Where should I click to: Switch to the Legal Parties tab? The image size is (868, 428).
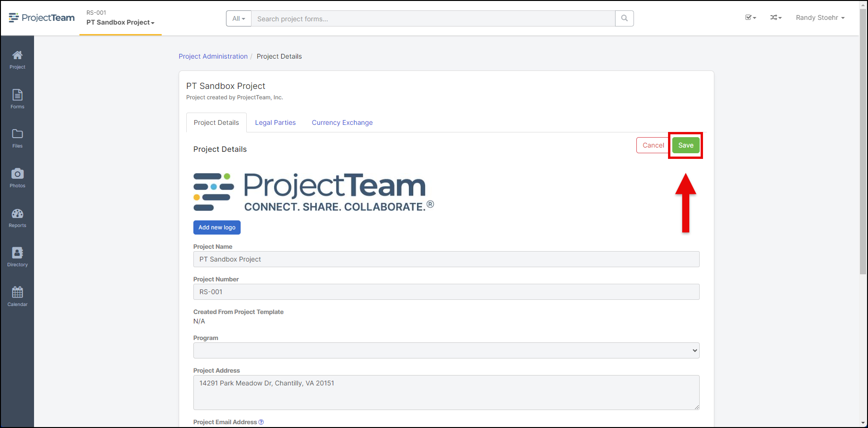tap(275, 122)
